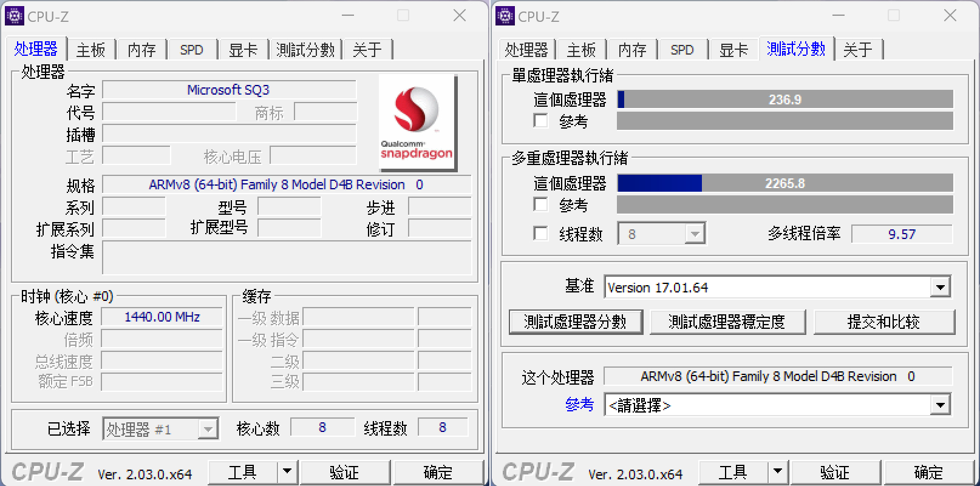Click the empty multi-thread reference bar
The width and height of the screenshot is (980, 486).
click(x=785, y=204)
